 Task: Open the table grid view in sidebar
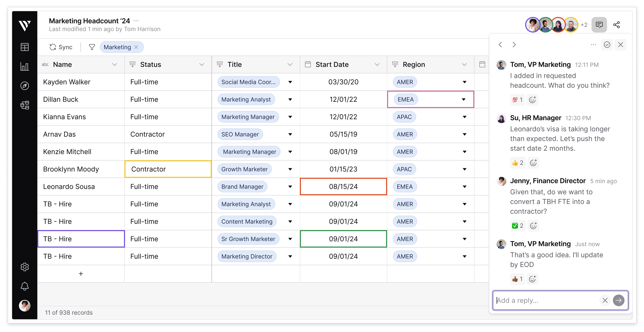pos(25,47)
